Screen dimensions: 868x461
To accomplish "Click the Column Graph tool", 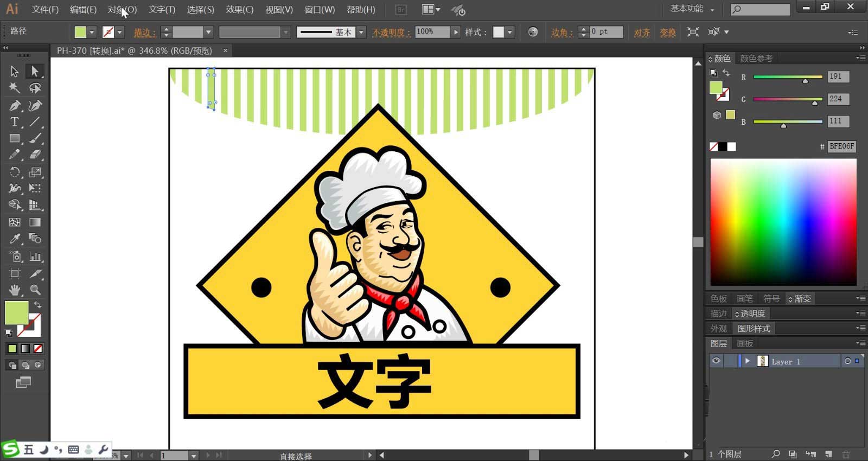I will pos(35,257).
